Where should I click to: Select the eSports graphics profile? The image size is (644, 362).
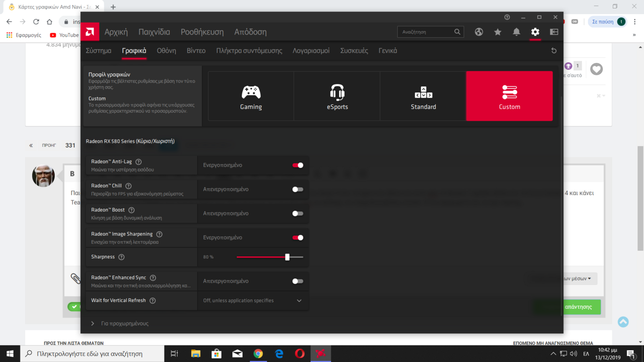coord(337,96)
